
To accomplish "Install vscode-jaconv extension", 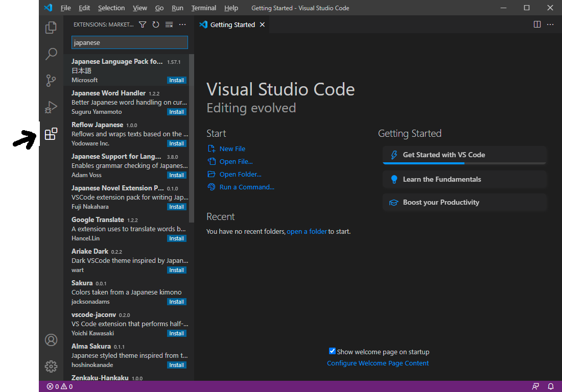I will [176, 333].
